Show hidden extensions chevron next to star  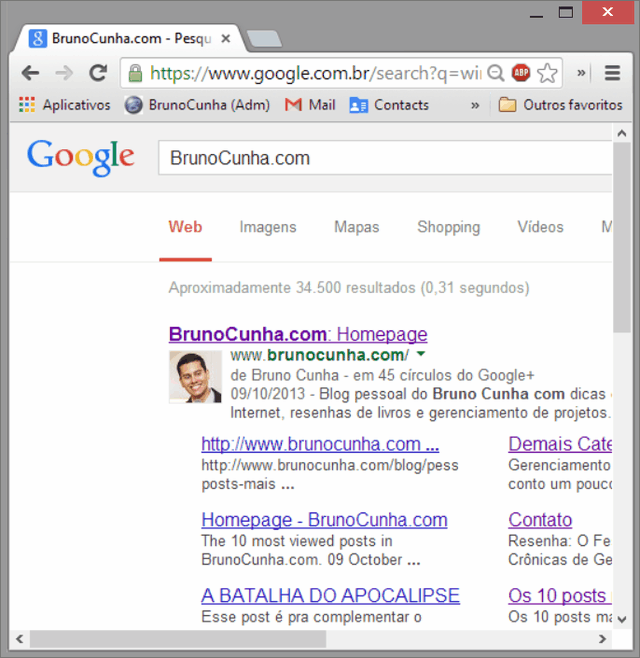581,73
